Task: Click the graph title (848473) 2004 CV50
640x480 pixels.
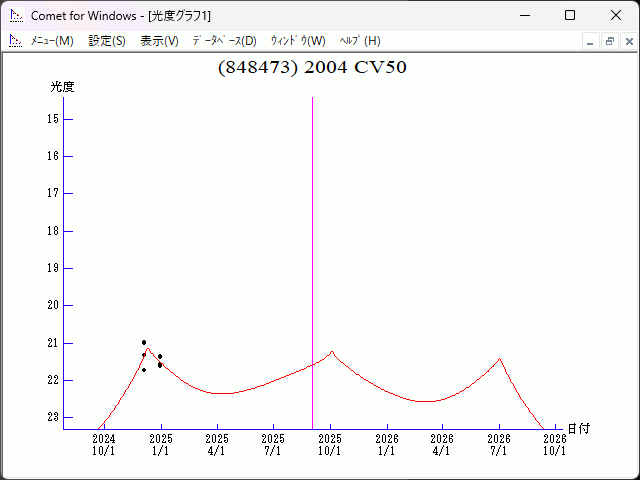Action: coord(312,68)
